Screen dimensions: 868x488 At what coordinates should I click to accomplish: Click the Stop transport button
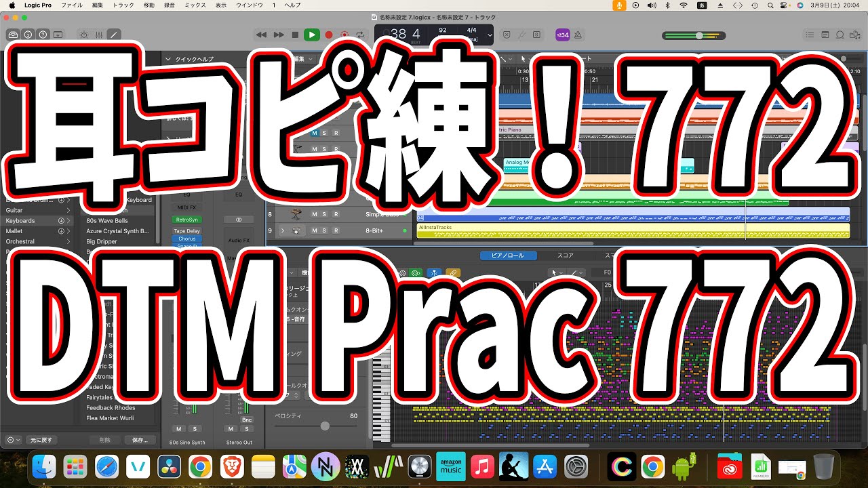pyautogui.click(x=295, y=35)
